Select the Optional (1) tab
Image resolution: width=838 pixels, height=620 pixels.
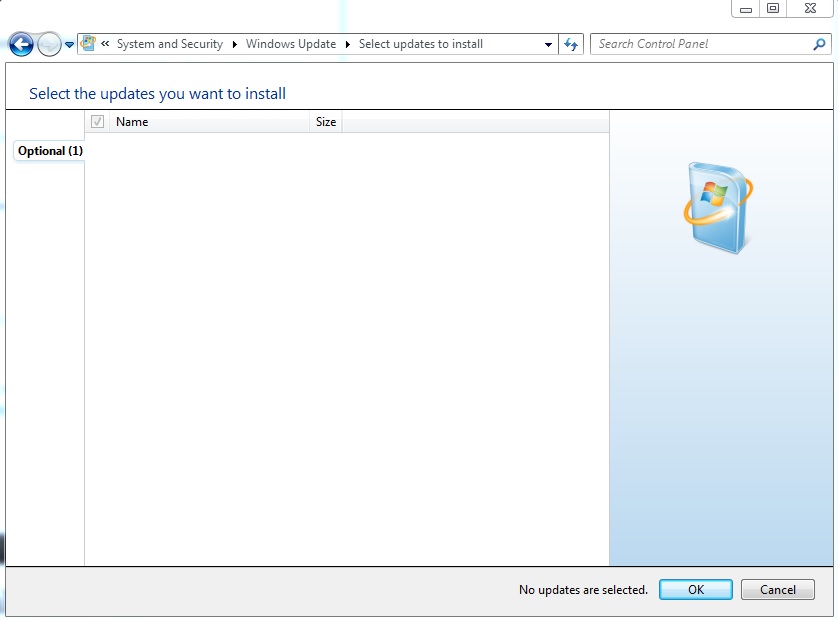click(50, 151)
